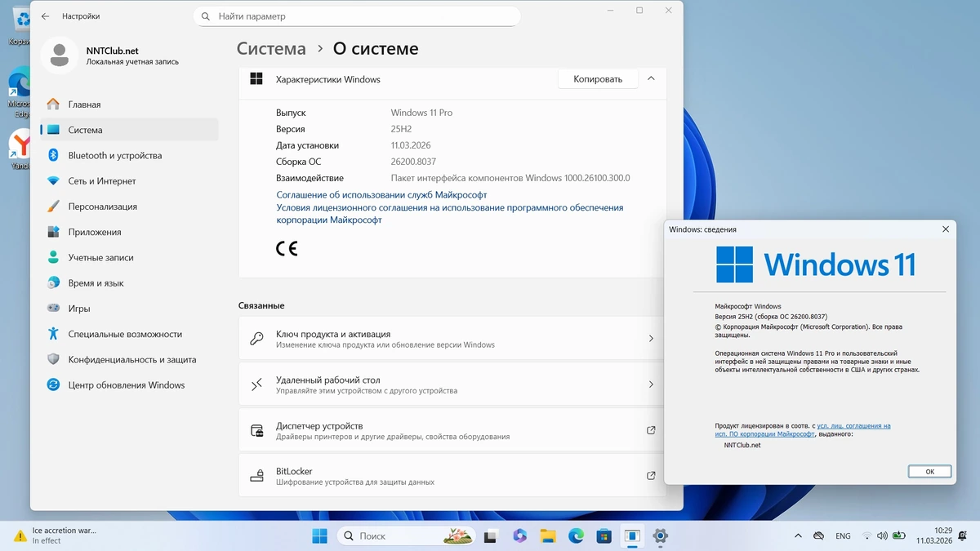Image resolution: width=980 pixels, height=551 pixels.
Task: Click the taskbar Поиск search box
Action: (407, 536)
